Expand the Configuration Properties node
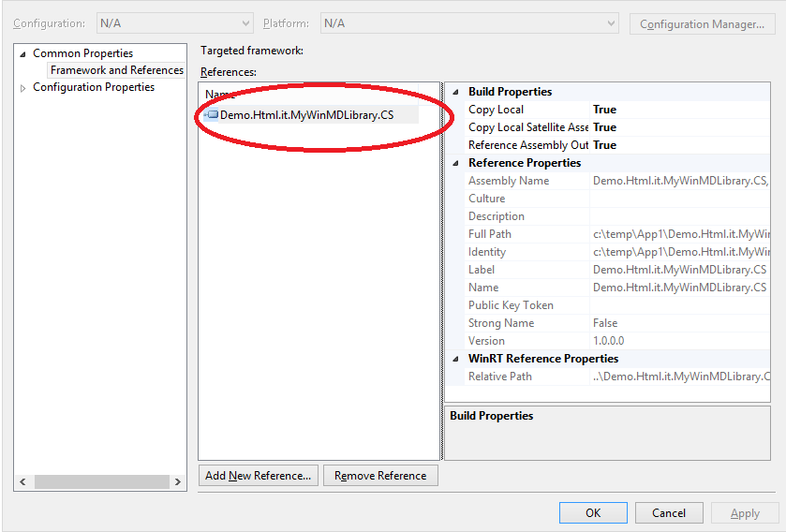This screenshot has height=532, width=786. 23,88
